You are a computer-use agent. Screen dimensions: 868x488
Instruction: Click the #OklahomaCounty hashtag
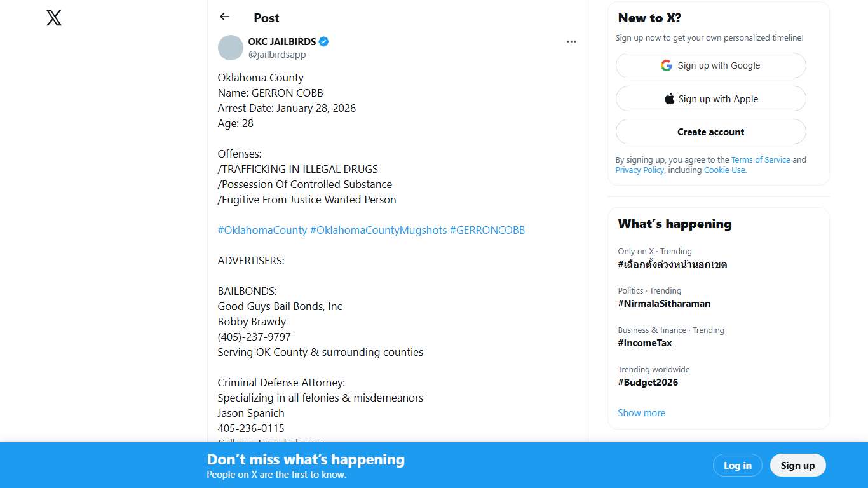coord(262,230)
